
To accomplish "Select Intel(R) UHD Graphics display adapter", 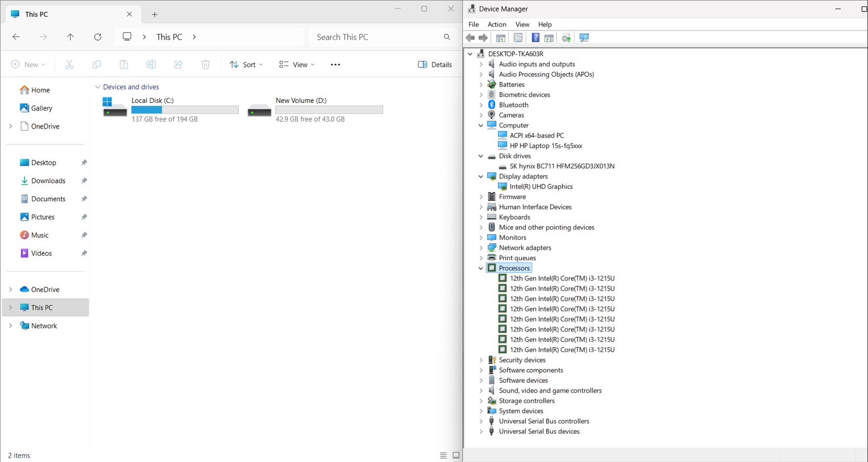I will click(x=541, y=186).
